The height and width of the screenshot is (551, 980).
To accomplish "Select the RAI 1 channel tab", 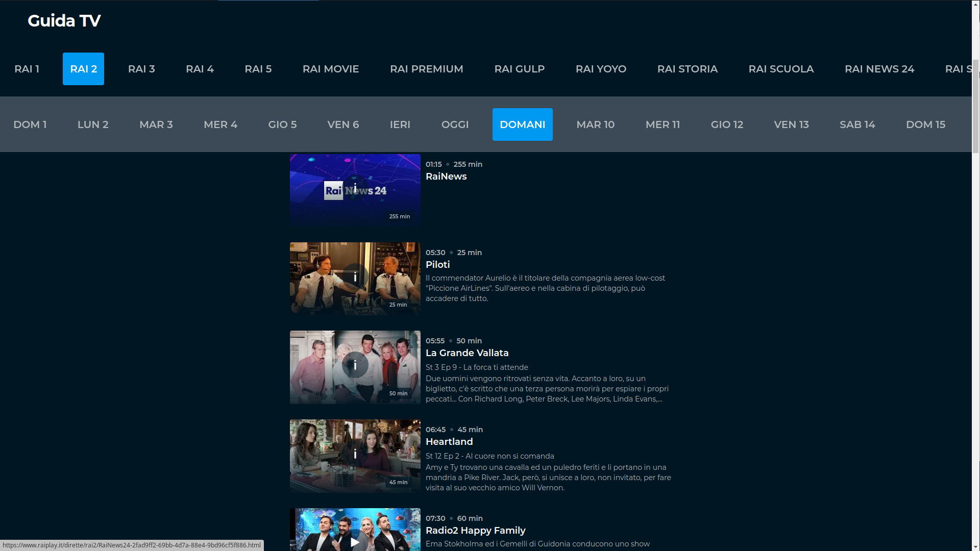I will (27, 69).
